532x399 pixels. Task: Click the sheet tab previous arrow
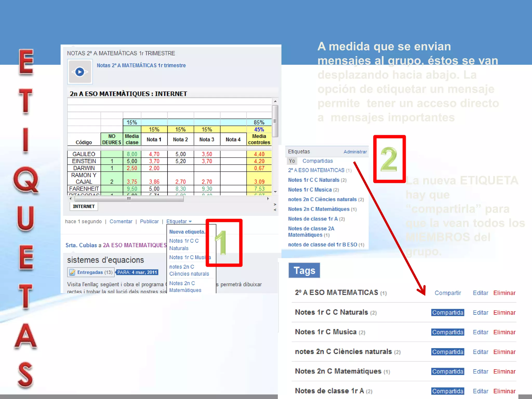click(275, 210)
